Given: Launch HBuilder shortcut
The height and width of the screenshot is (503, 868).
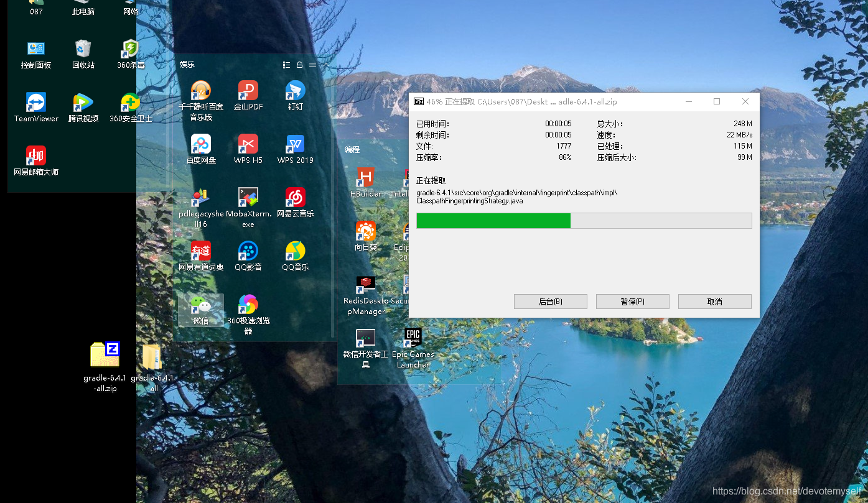Looking at the screenshot, I should click(366, 183).
